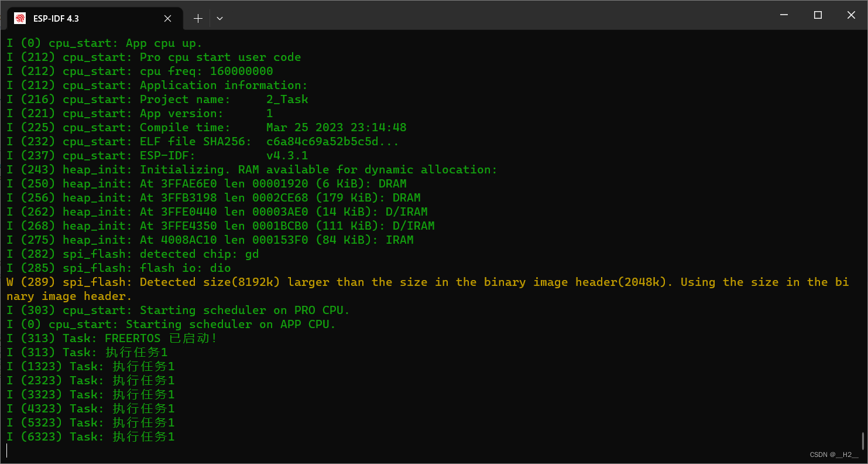Click the line 'App cpu up.'

click(x=104, y=43)
